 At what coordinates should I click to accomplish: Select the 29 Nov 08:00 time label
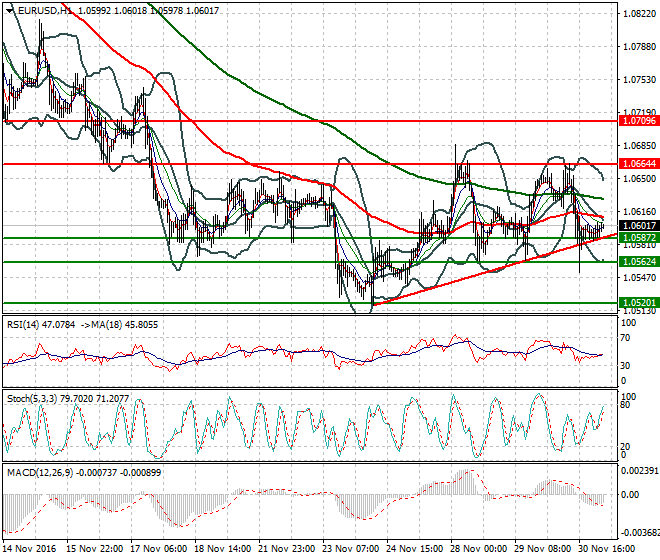pyautogui.click(x=542, y=549)
